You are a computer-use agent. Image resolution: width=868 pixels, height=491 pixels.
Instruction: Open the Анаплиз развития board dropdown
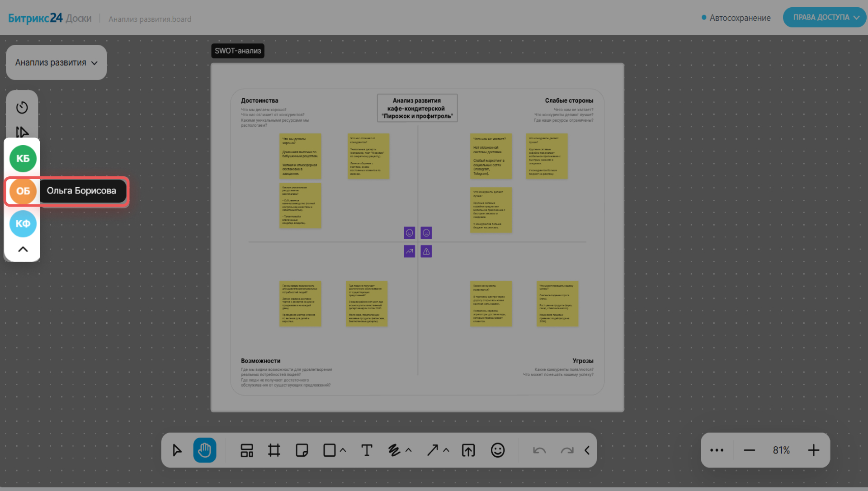click(57, 62)
